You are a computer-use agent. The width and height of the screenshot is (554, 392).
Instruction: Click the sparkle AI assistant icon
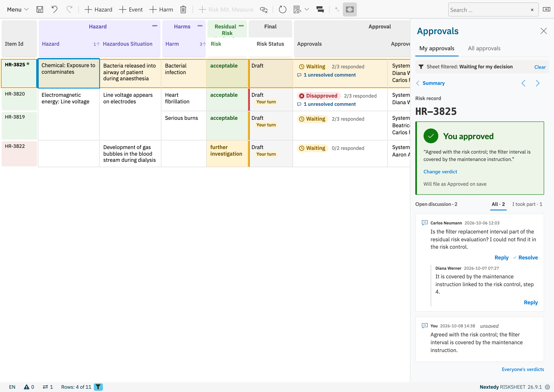[x=337, y=10]
